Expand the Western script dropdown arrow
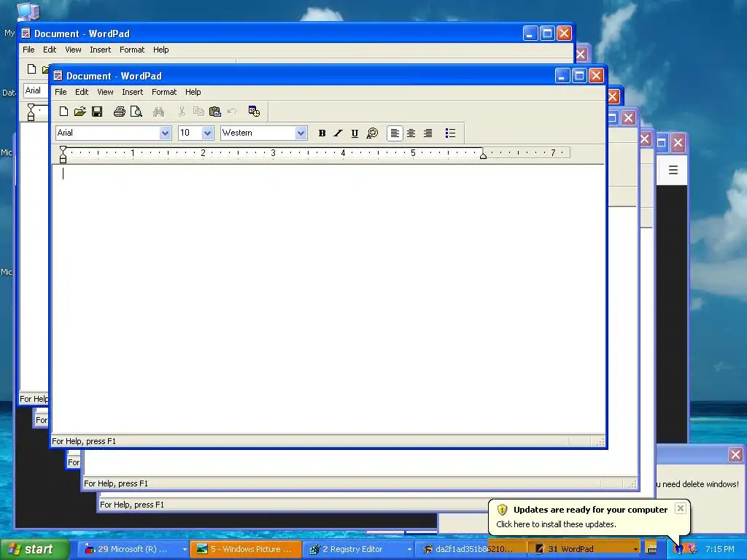The width and height of the screenshot is (747, 560). click(300, 133)
